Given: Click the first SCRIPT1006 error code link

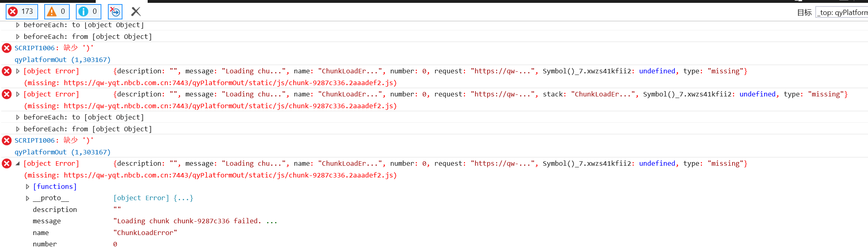Looking at the screenshot, I should [34, 48].
